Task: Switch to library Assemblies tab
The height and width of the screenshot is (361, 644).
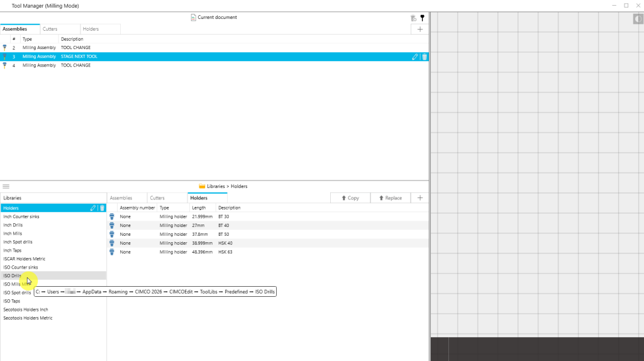Action: 121,198
